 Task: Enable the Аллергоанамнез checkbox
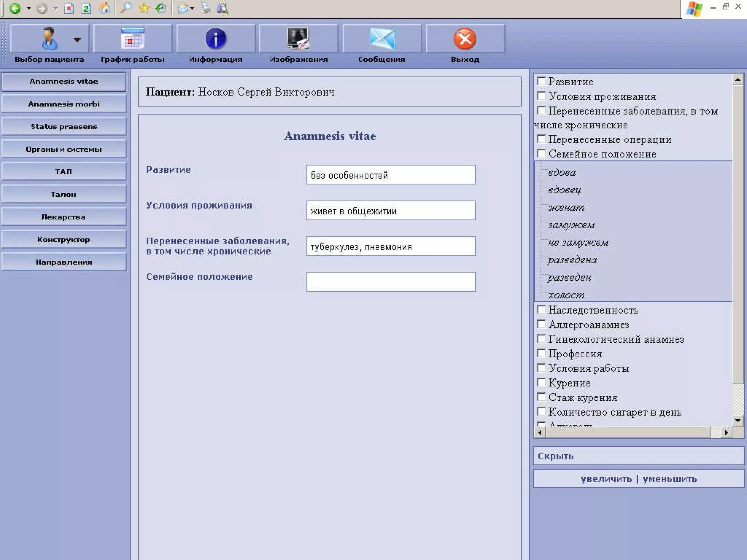point(542,324)
